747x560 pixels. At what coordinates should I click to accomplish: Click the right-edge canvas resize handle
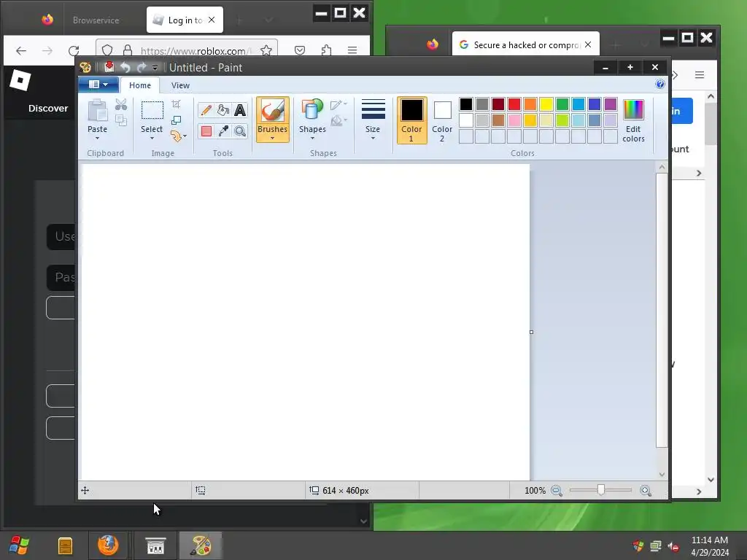(x=531, y=332)
